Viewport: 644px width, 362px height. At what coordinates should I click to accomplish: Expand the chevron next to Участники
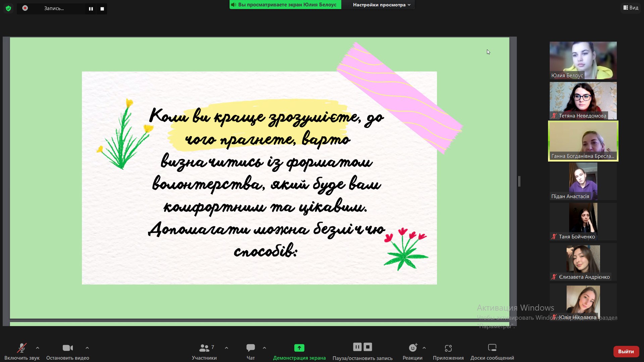pos(227,348)
